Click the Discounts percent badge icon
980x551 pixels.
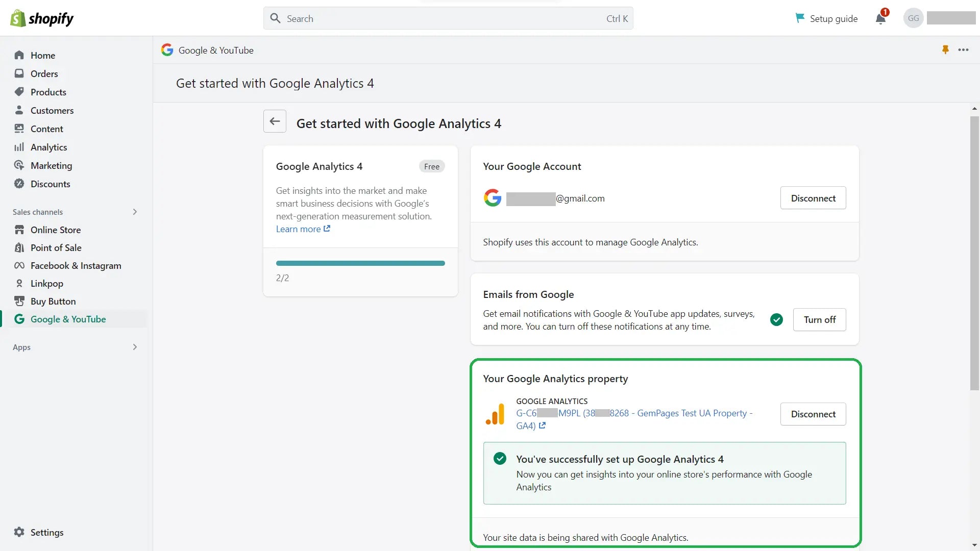click(x=19, y=184)
